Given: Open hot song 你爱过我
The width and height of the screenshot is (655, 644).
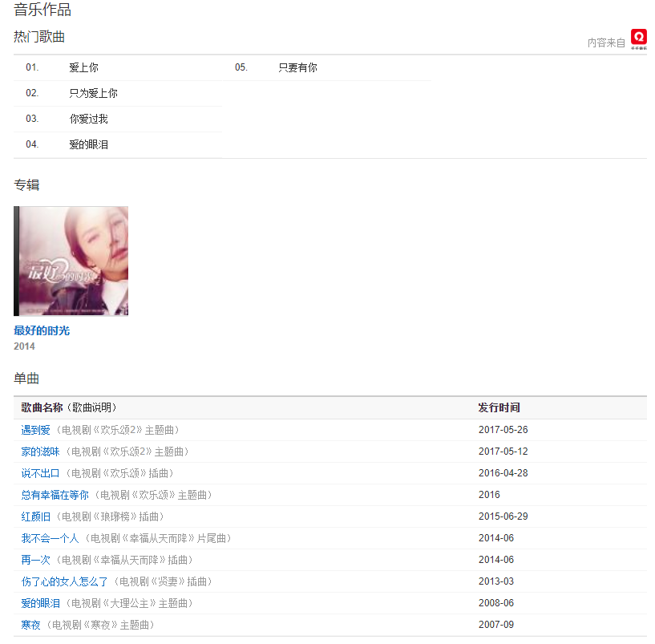Looking at the screenshot, I should [88, 119].
